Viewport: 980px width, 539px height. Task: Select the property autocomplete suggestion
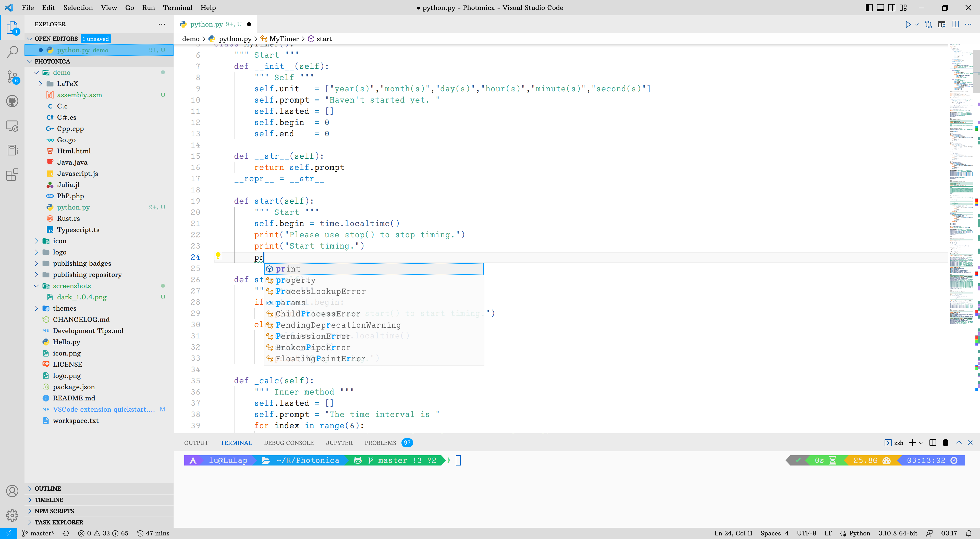[x=296, y=280]
